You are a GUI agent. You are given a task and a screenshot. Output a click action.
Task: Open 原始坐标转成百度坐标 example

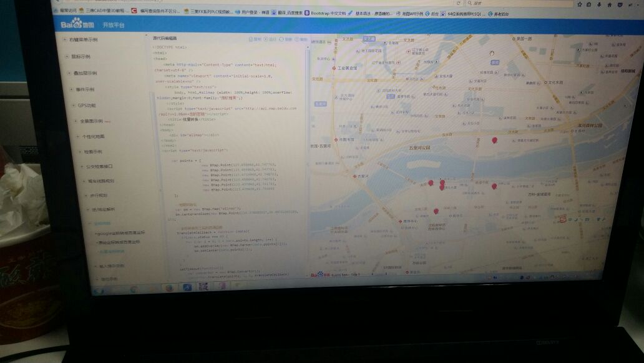point(119,242)
